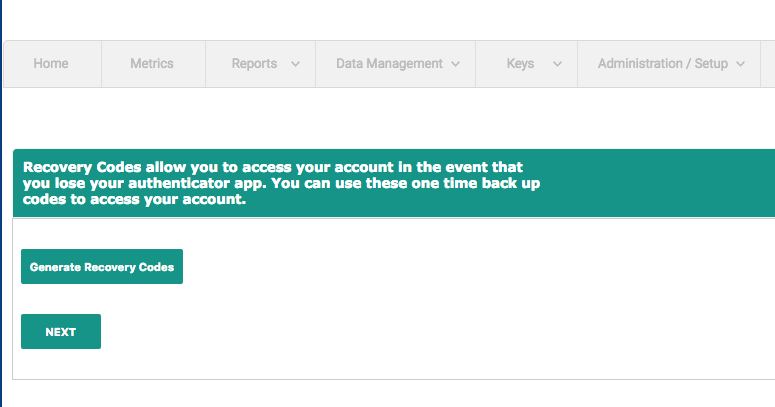Click the Reports menu label
The width and height of the screenshot is (775, 407).
point(254,64)
